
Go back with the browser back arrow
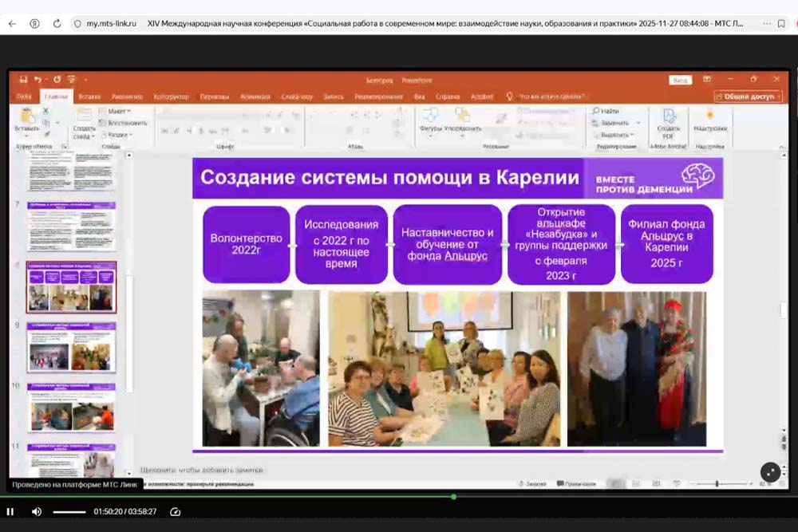12,24
